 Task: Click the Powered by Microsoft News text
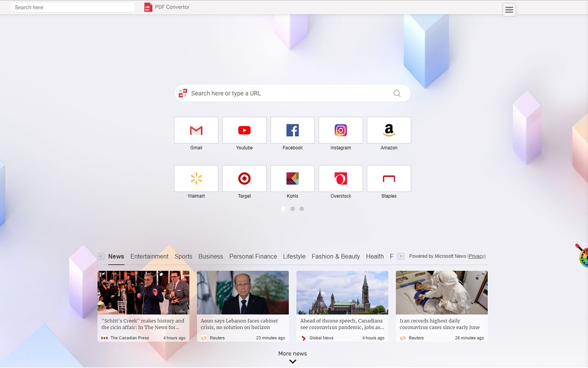click(438, 256)
